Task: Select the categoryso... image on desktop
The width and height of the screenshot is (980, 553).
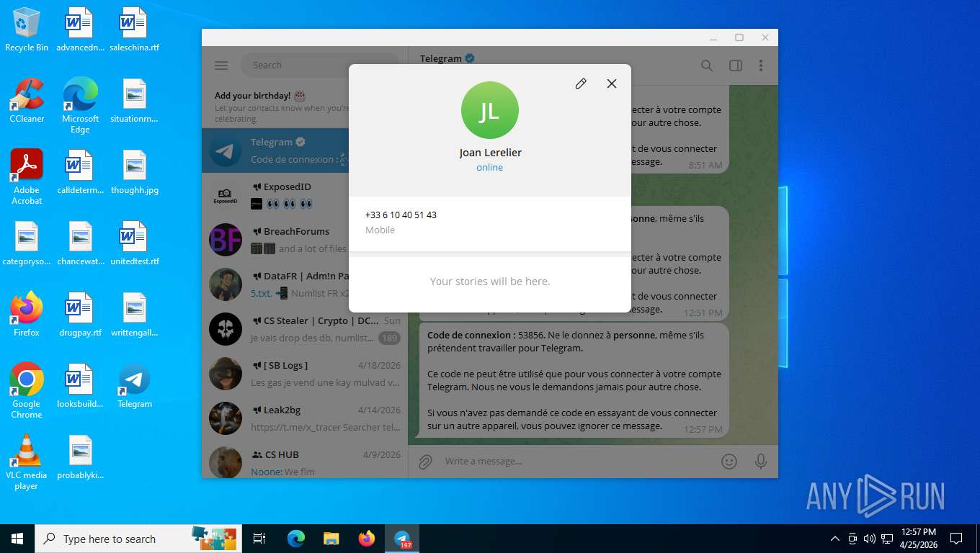Action: (x=27, y=243)
